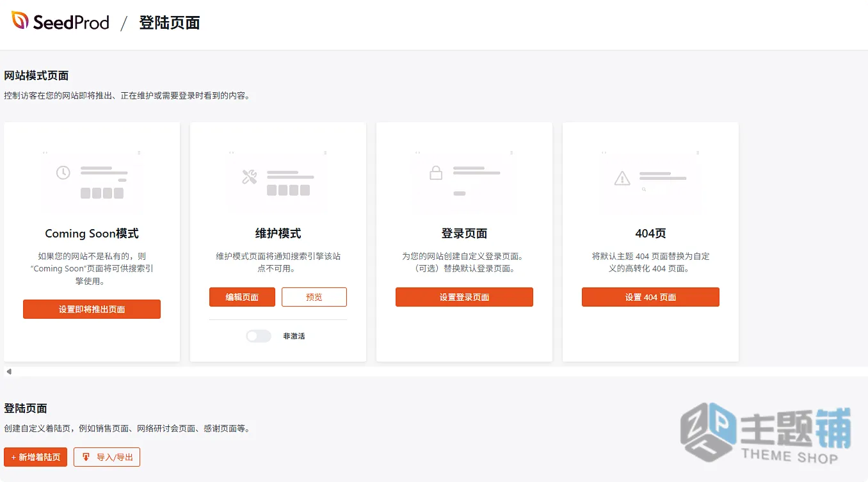
Task: Click description starting 维护模式页面将通知
Action: [x=278, y=262]
